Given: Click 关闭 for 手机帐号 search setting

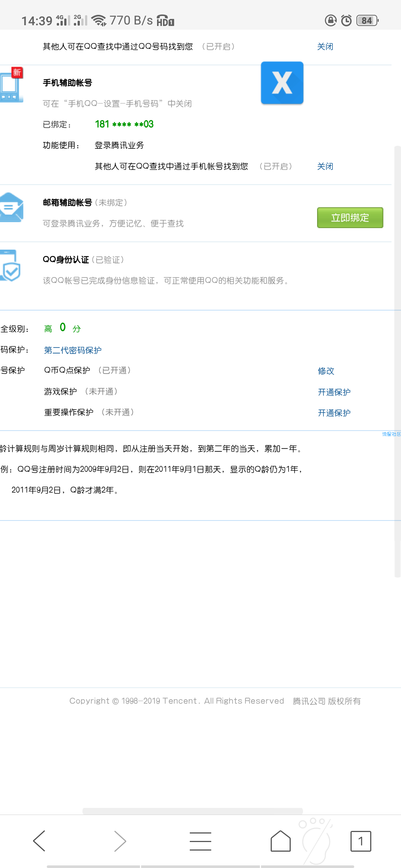Looking at the screenshot, I should tap(325, 167).
